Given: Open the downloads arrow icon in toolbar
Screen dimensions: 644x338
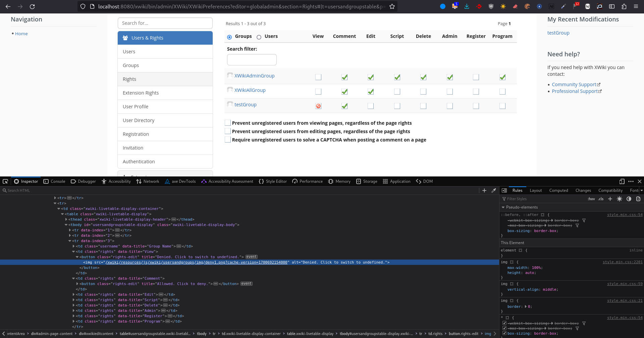Looking at the screenshot, I should click(x=467, y=6).
